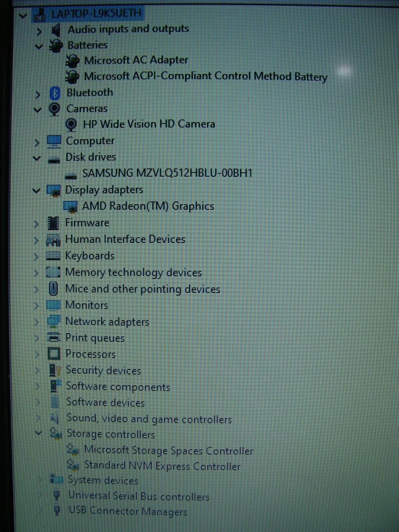The image size is (399, 532).
Task: Collapse the Display adapters category
Action: point(37,191)
